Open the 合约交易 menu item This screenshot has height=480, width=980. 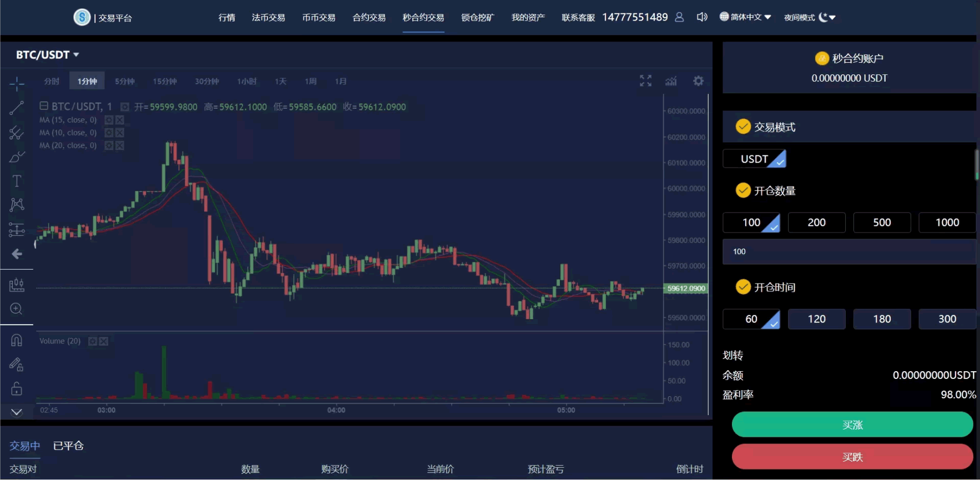369,18
